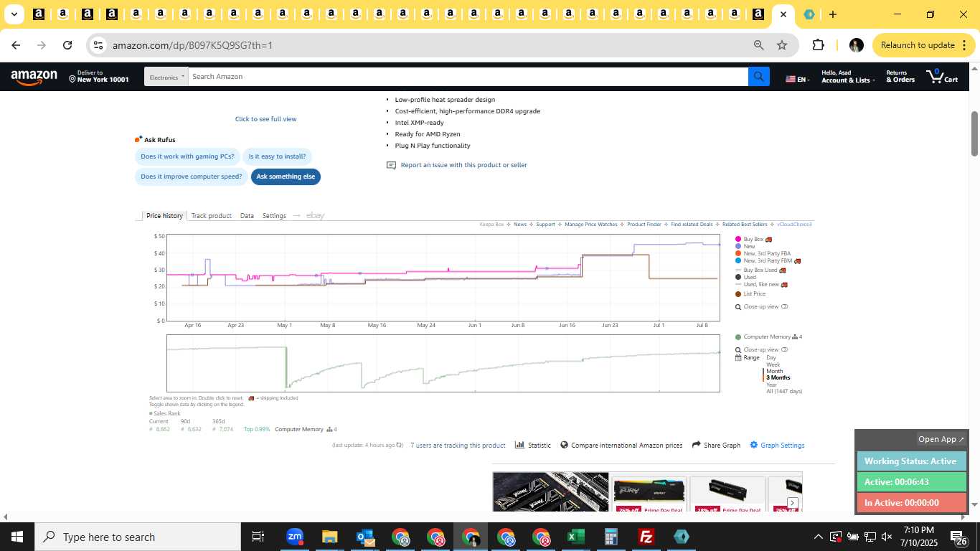Click the browser reload icon
Screen dimensions: 980x551
(x=67, y=45)
